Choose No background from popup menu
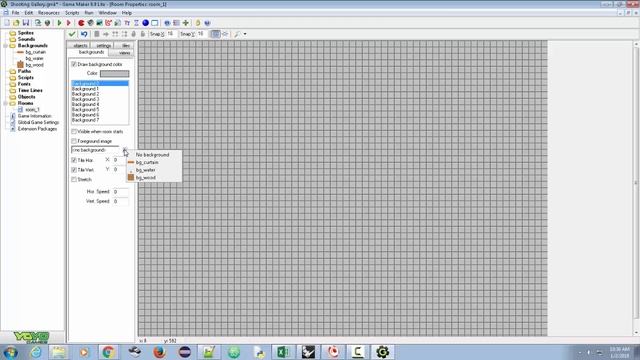640x360 pixels. click(x=152, y=155)
